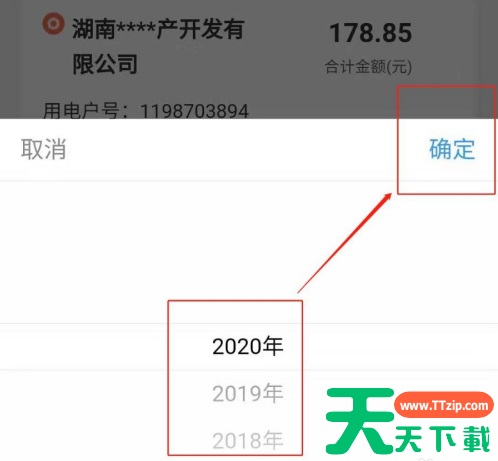
Task: Click the red company logo icon
Action: [53, 24]
